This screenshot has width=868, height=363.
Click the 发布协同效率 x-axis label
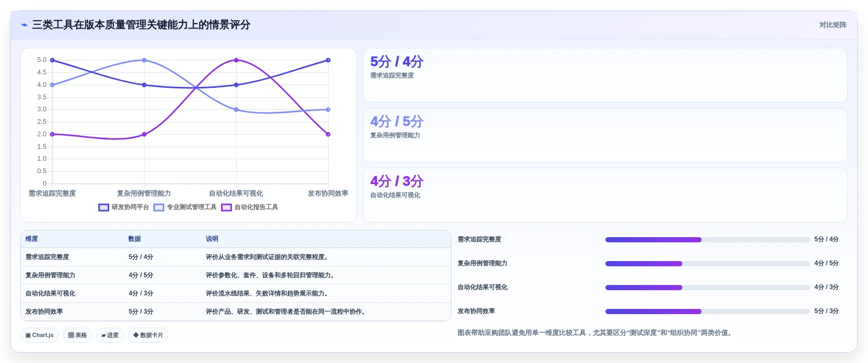[328, 193]
